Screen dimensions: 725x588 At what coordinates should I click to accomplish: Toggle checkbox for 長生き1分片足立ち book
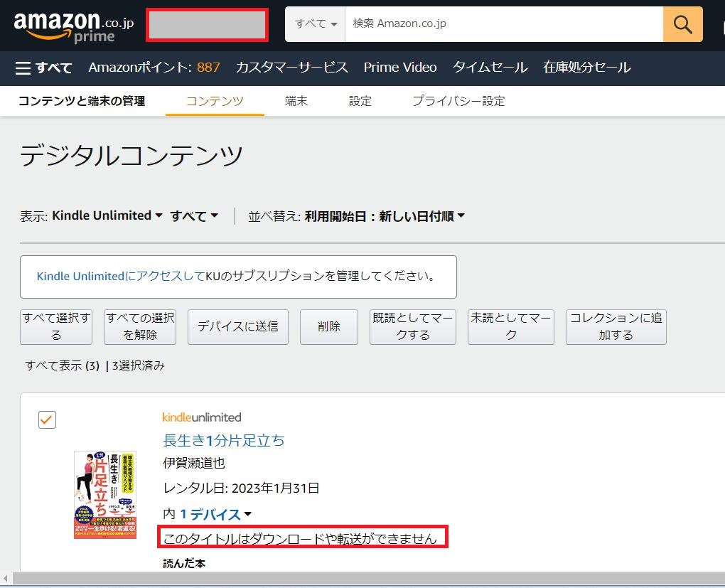point(47,420)
